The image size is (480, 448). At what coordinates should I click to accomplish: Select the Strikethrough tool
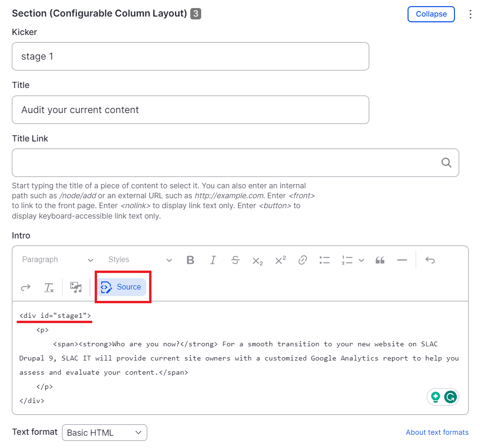[235, 260]
